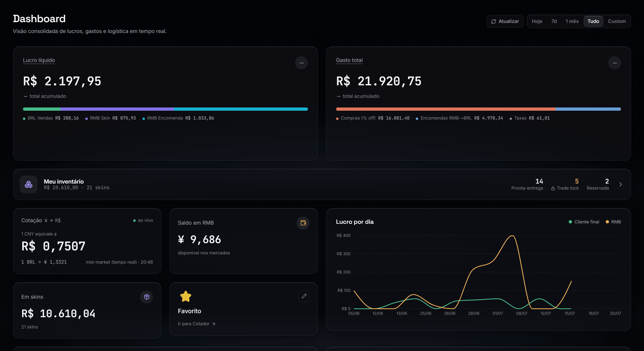The width and height of the screenshot is (644, 351).
Task: Click the cyan dot beside RMB Encomenda
Action: pyautogui.click(x=143, y=119)
